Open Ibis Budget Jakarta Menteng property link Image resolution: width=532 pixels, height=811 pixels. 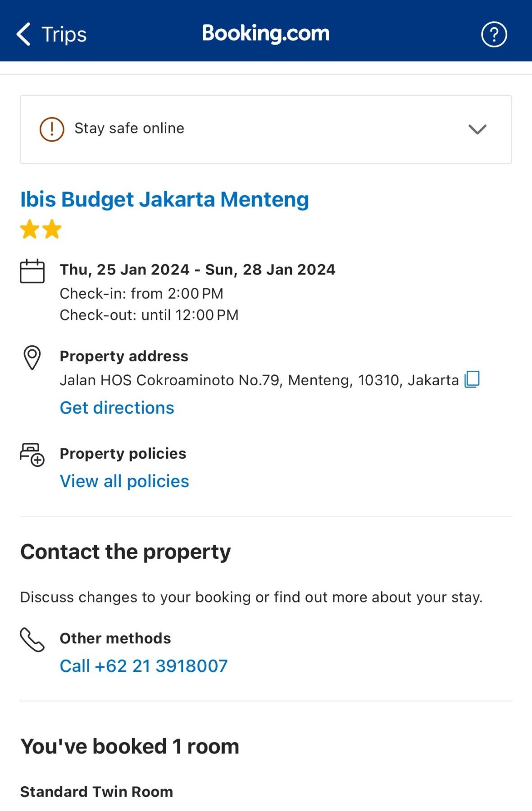click(164, 200)
